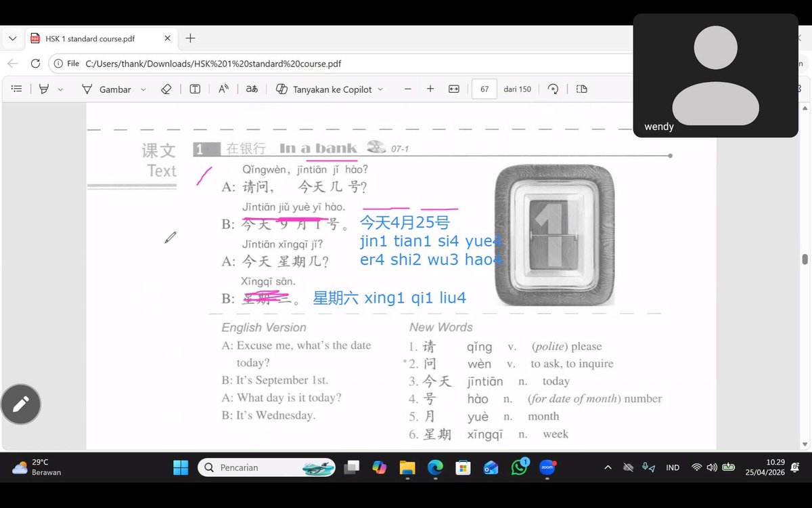Click the PDF vertical scrollbar thumb
Screen dimensions: 812x508
[x=805, y=259]
